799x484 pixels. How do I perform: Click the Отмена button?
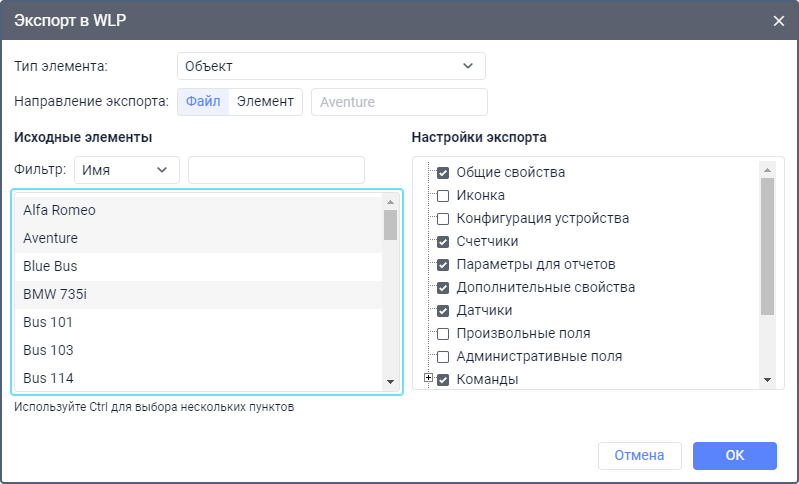639,455
